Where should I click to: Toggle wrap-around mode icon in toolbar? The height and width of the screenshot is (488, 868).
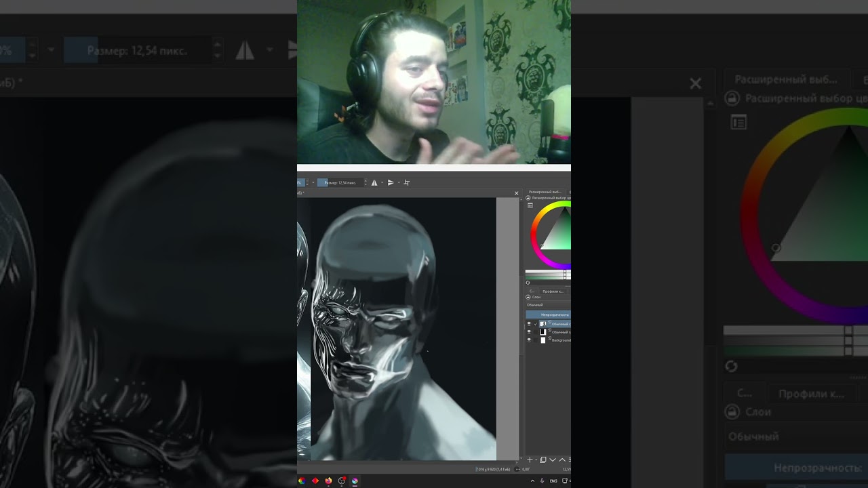pyautogui.click(x=407, y=182)
